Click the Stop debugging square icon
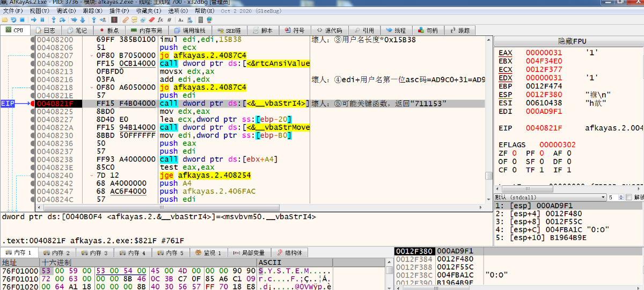Viewport: 644px width, 290px height. coord(22,19)
